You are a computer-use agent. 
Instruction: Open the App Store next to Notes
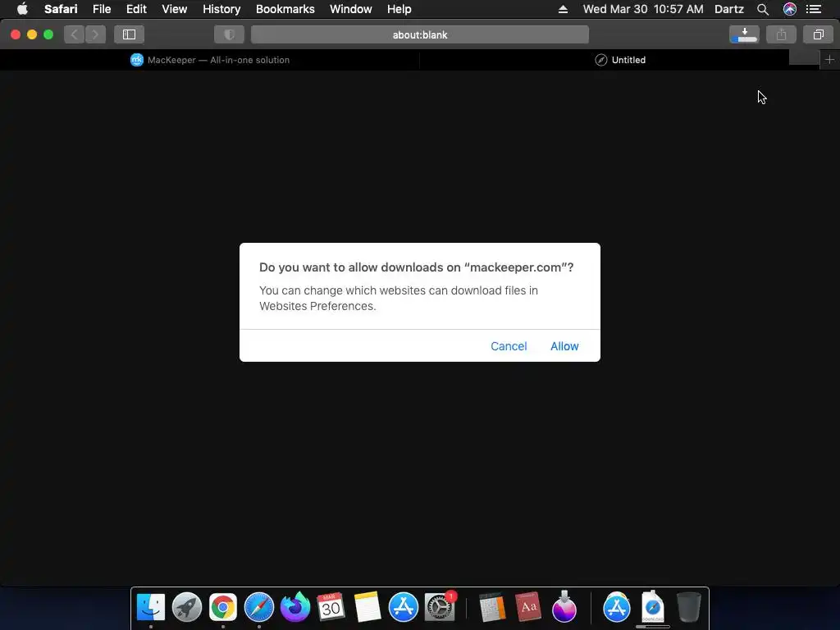[x=403, y=607]
